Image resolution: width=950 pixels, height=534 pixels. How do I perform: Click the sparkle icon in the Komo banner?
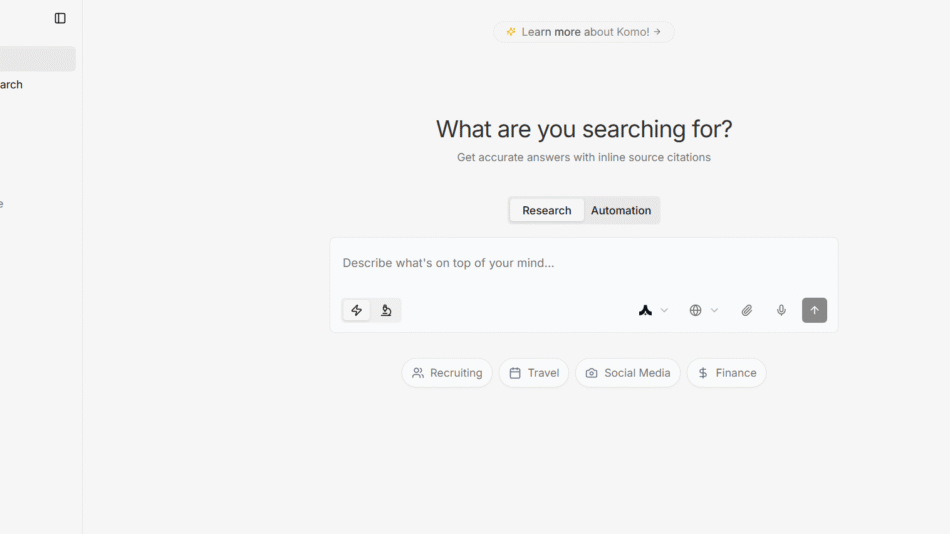point(511,32)
